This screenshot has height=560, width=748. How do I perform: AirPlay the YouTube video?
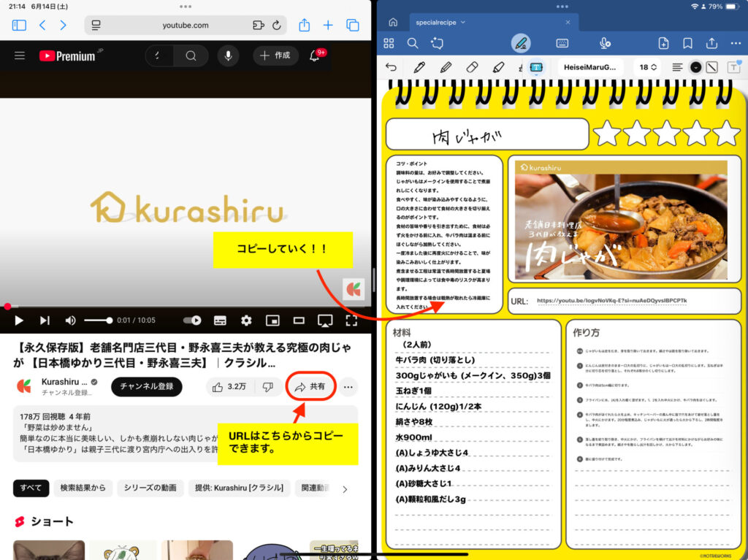coord(325,321)
